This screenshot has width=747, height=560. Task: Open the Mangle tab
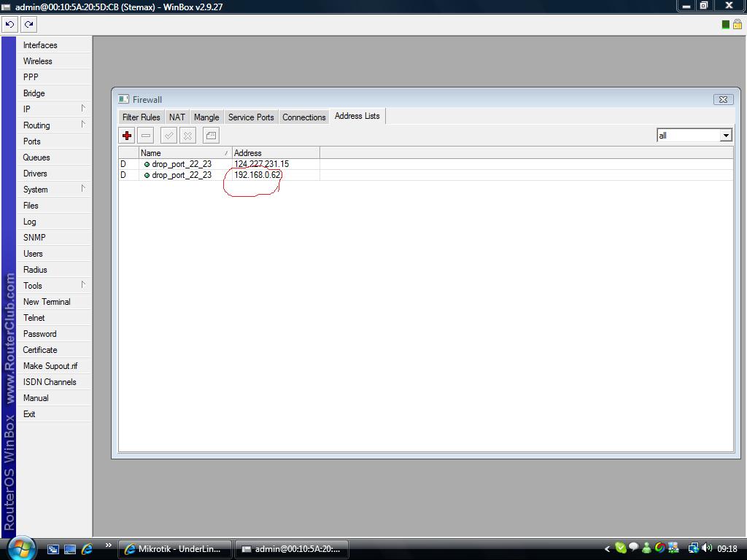[x=206, y=117]
